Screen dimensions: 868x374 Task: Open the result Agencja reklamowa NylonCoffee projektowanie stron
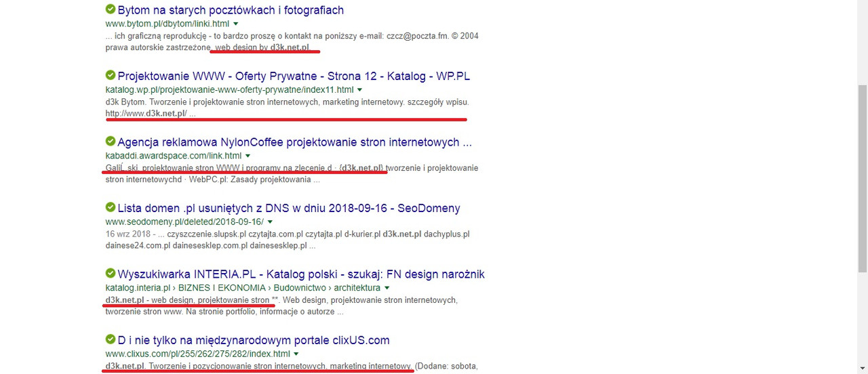tap(295, 142)
